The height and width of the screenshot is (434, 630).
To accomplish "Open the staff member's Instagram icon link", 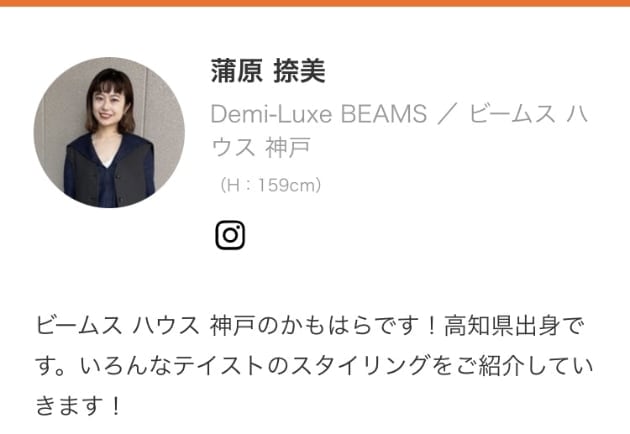I will tap(230, 235).
